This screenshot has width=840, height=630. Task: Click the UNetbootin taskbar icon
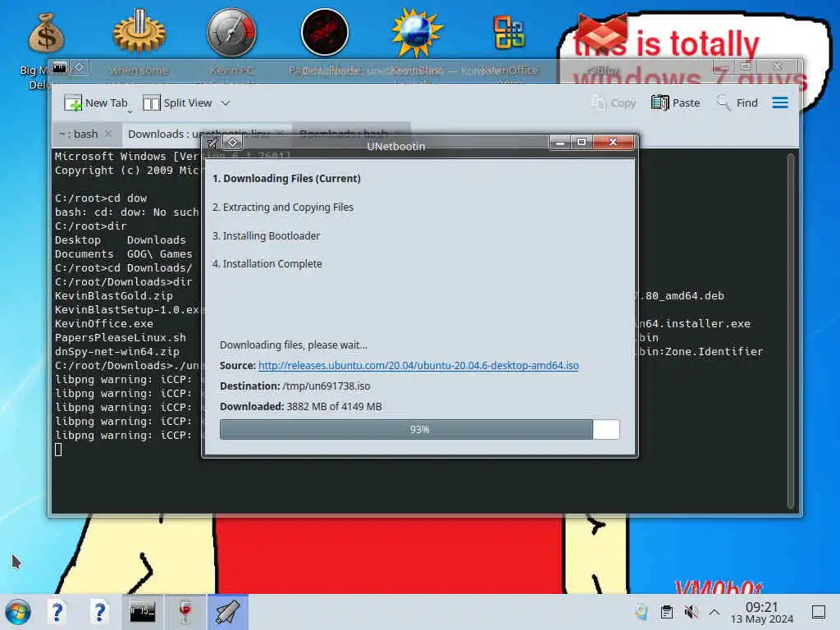click(228, 612)
